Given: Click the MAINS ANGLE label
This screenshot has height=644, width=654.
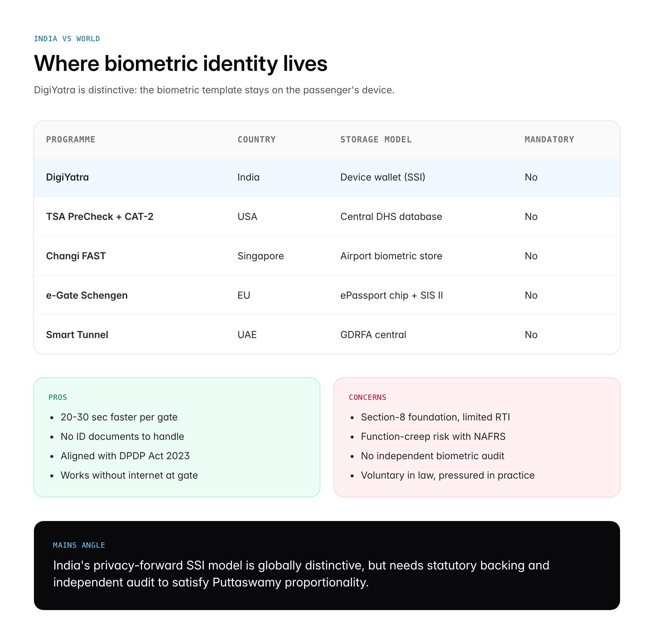Looking at the screenshot, I should 79,545.
